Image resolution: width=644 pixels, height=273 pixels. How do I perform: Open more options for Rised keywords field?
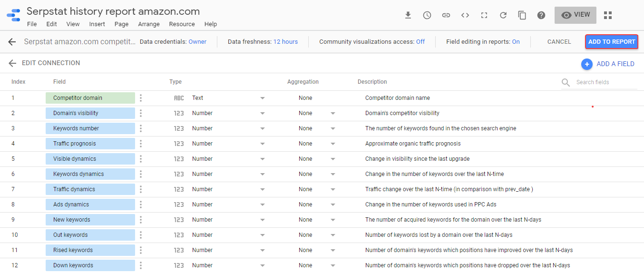(x=141, y=250)
